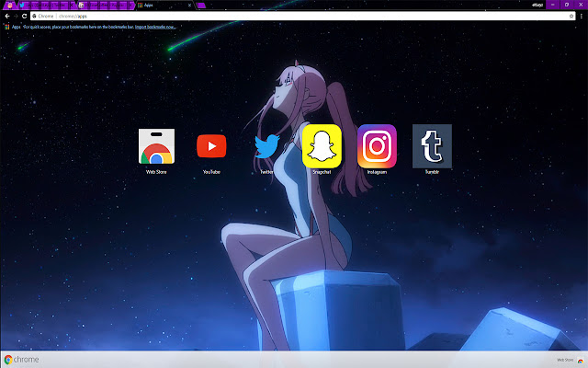
Task: Reload the page with refresh icon
Action: point(25,17)
